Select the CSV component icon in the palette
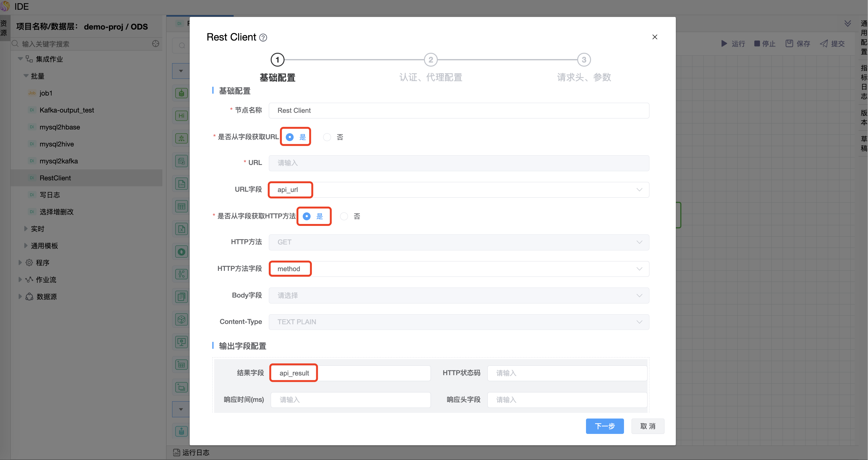The width and height of the screenshot is (868, 460). (181, 184)
